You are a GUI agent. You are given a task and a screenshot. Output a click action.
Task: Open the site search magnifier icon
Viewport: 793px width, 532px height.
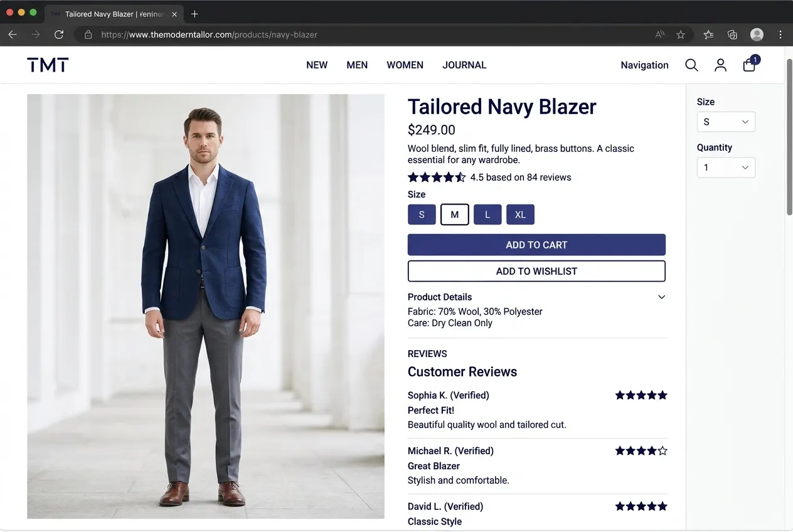click(x=691, y=65)
